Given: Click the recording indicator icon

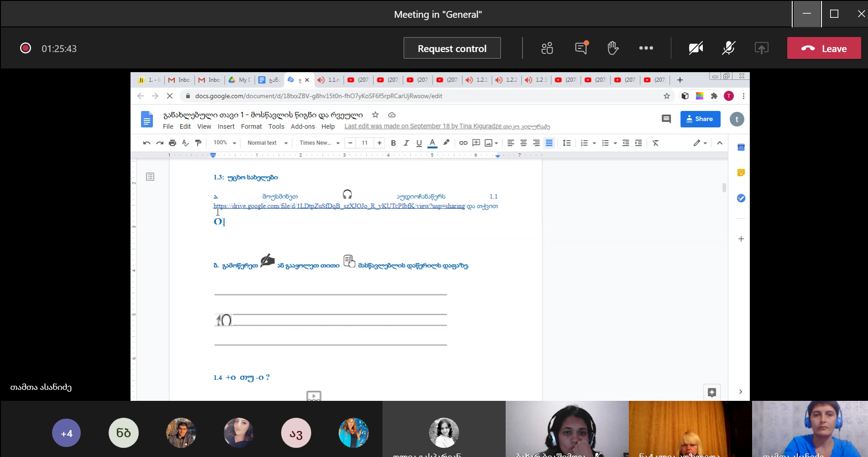Looking at the screenshot, I should pyautogui.click(x=26, y=48).
